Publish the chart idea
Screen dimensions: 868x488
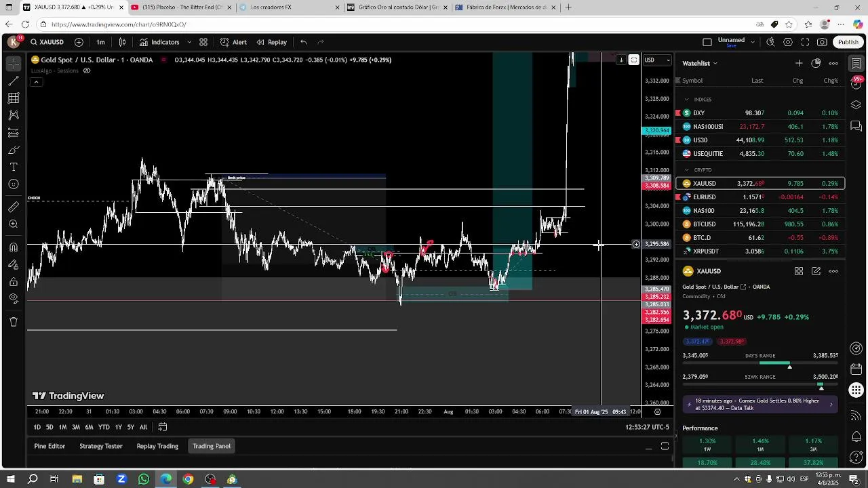(x=848, y=42)
